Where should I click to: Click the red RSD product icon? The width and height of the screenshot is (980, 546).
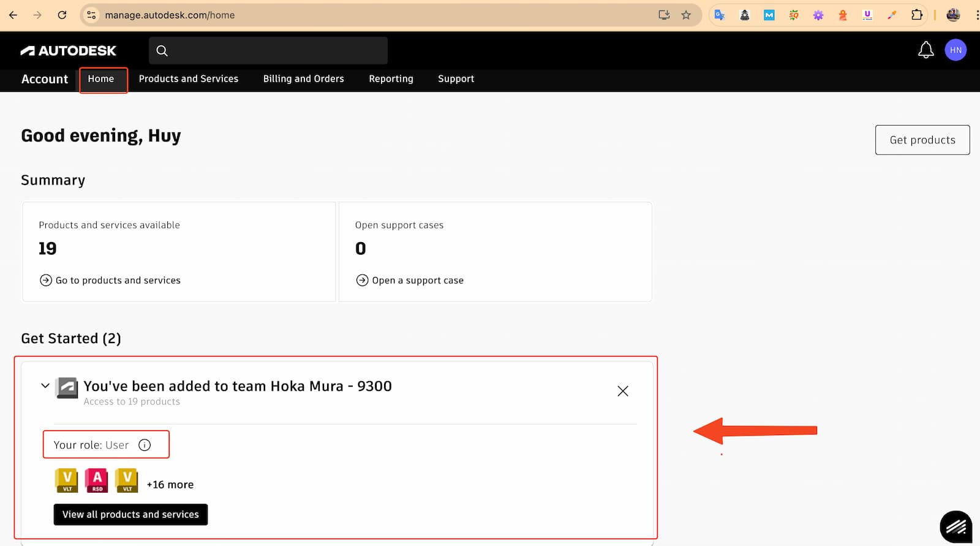(97, 480)
